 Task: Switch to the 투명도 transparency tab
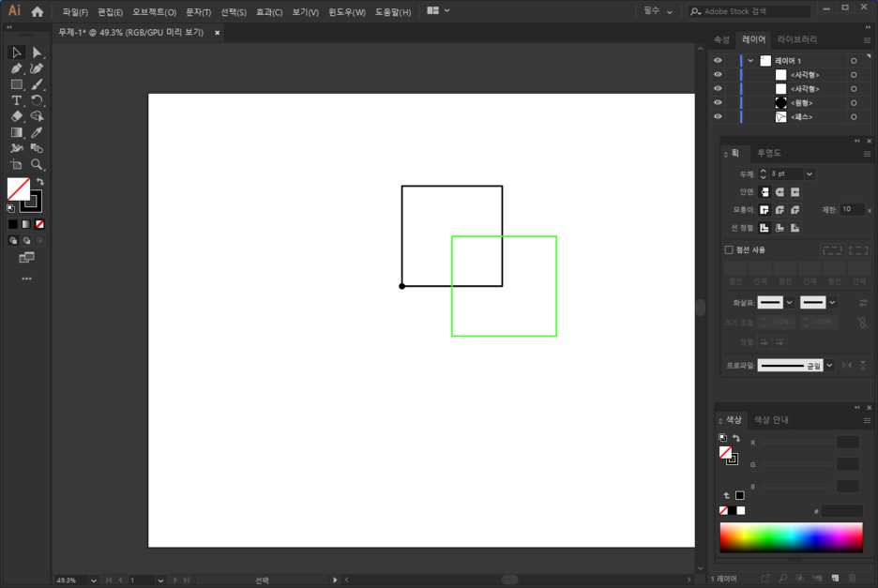pos(769,154)
